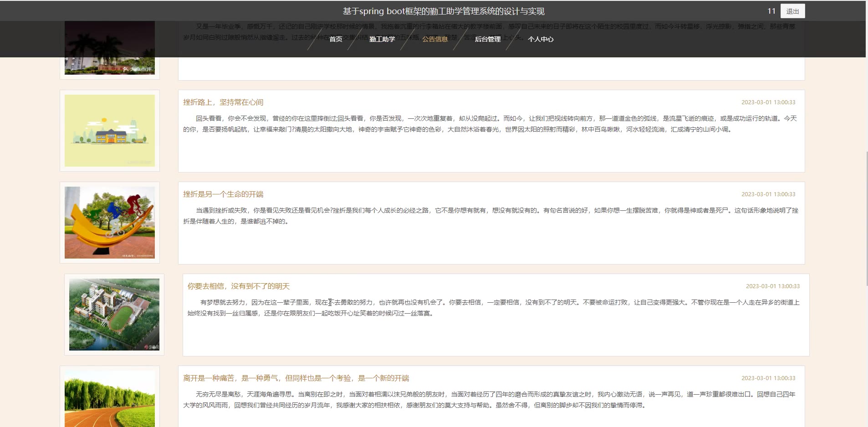
Task: Click the date beside 挫折是另一个生命的开端
Action: tap(768, 194)
